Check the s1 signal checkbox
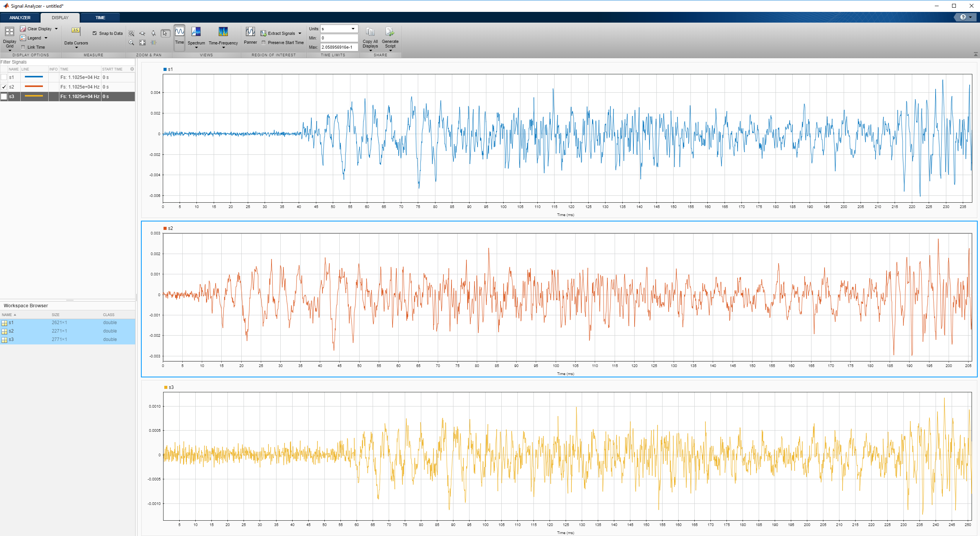The width and height of the screenshot is (980, 536). (x=4, y=77)
